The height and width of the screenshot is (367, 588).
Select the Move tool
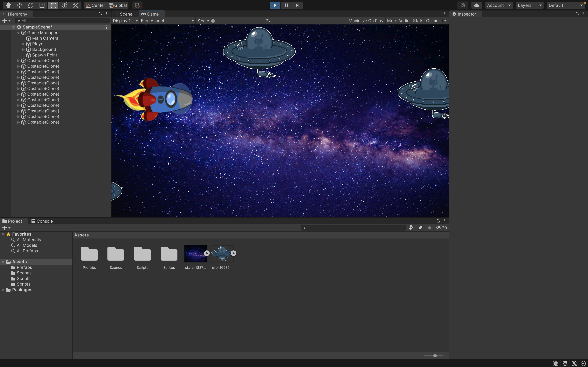click(19, 5)
